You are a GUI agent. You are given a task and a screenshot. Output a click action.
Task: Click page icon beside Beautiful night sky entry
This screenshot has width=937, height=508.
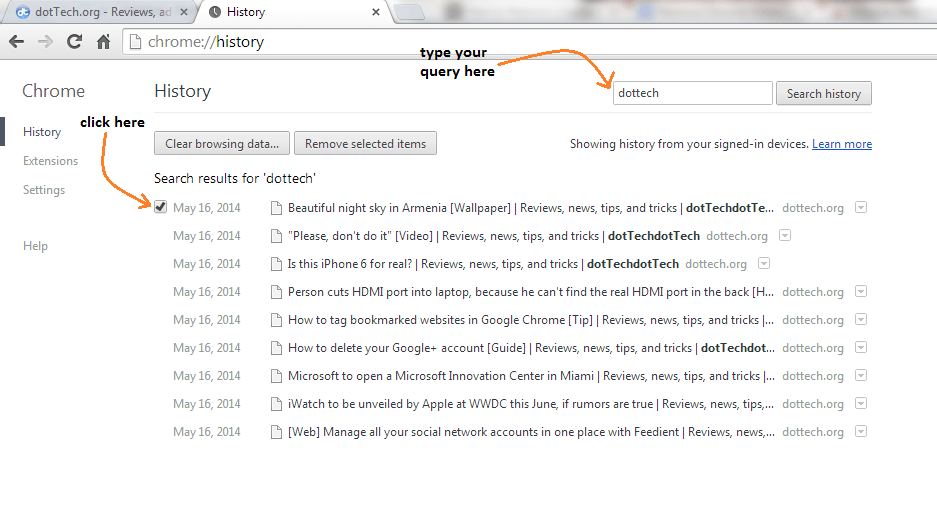[x=276, y=208]
